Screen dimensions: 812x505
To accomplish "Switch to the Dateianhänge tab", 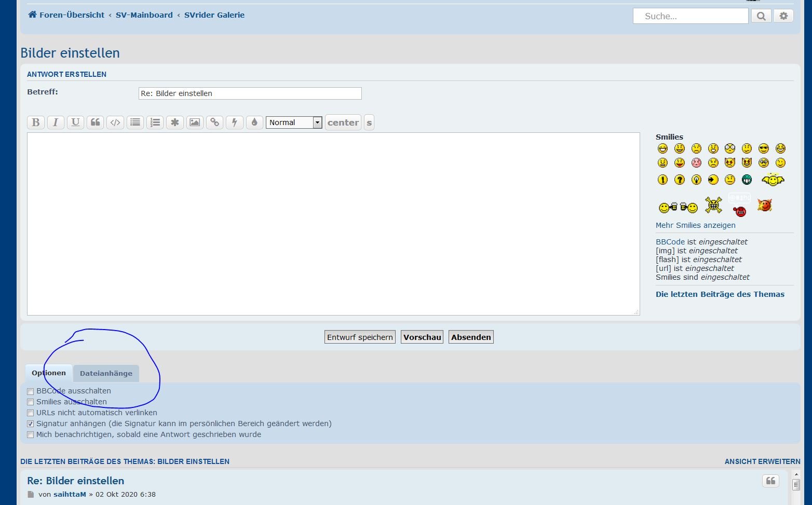I will click(x=106, y=373).
